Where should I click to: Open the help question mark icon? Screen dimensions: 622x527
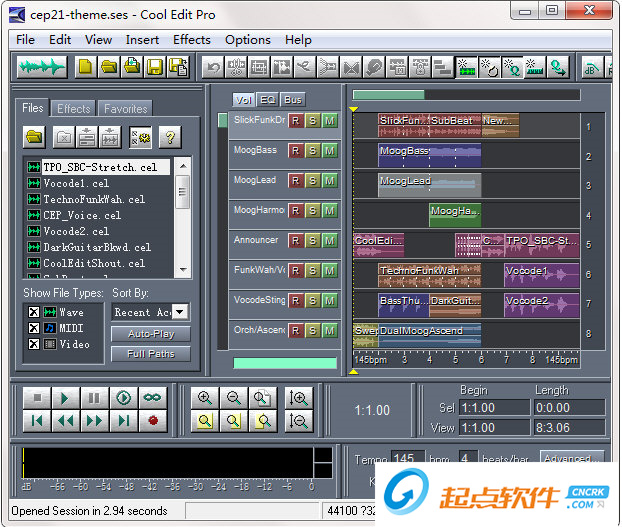pyautogui.click(x=170, y=137)
